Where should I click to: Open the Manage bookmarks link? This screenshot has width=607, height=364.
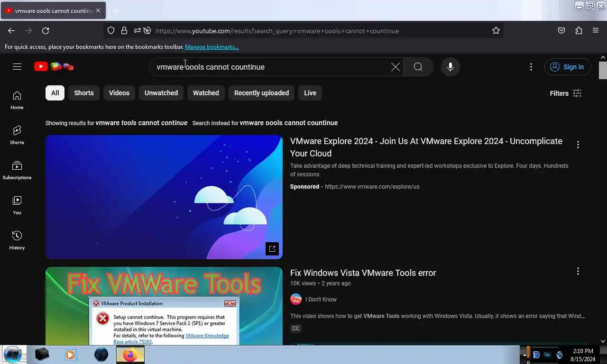[x=212, y=47]
